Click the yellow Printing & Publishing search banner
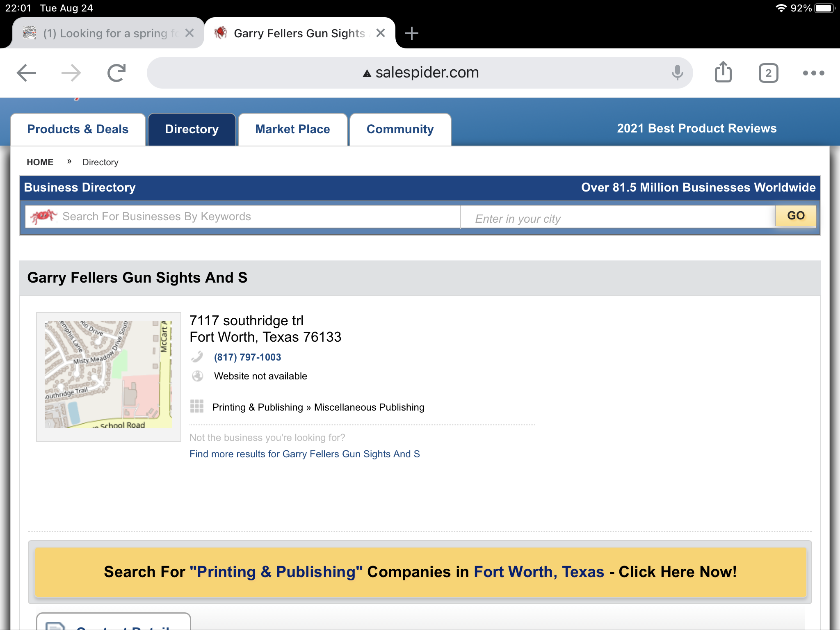Screen dimensions: 840x630 coord(420,572)
